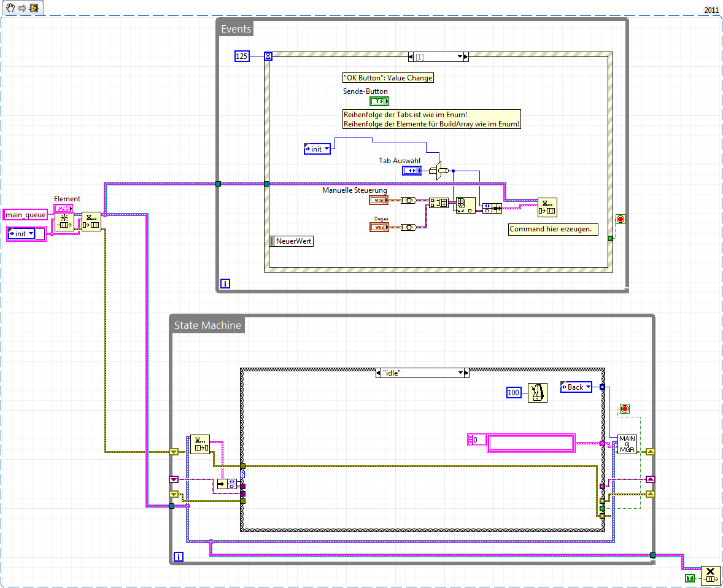
Task: Select the Build Array node
Action: coord(438,203)
